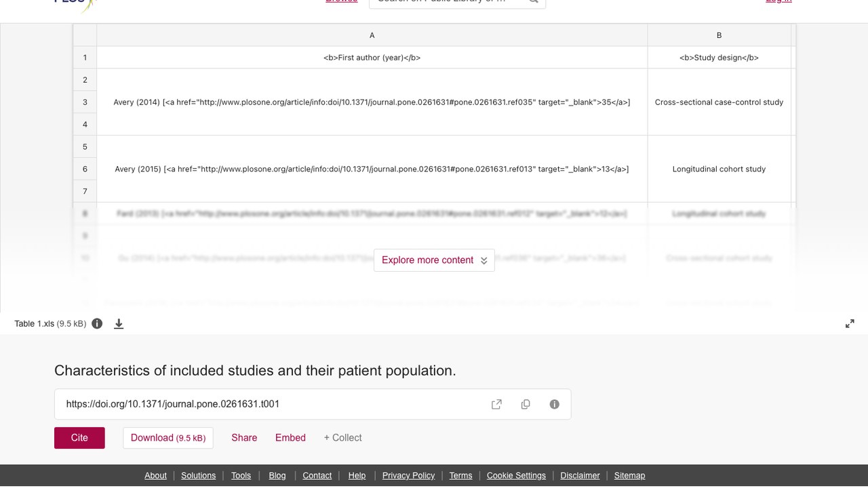Open the Sitemap footer link
Image resolution: width=868 pixels, height=488 pixels.
[x=629, y=476]
